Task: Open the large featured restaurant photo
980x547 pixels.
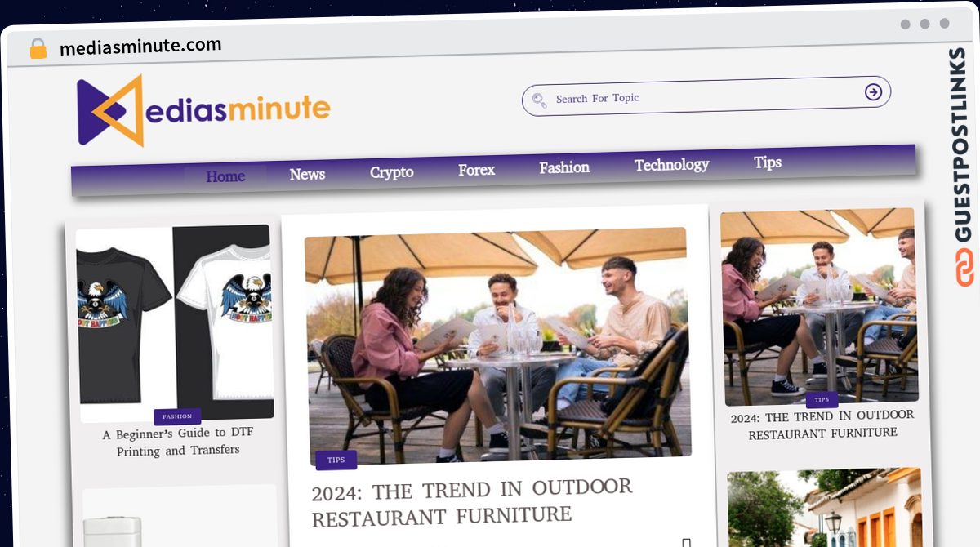Action: (x=498, y=345)
